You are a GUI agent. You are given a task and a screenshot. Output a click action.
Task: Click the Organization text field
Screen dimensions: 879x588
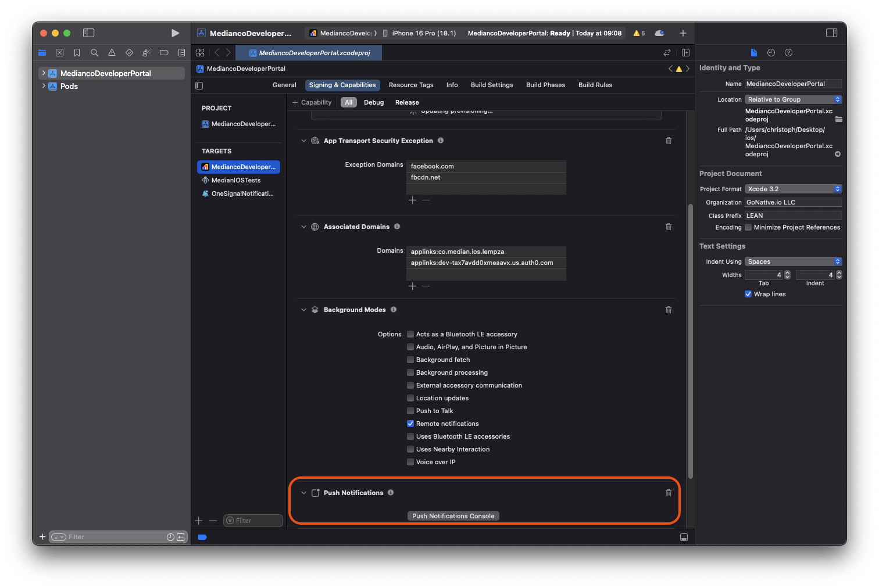[793, 202]
